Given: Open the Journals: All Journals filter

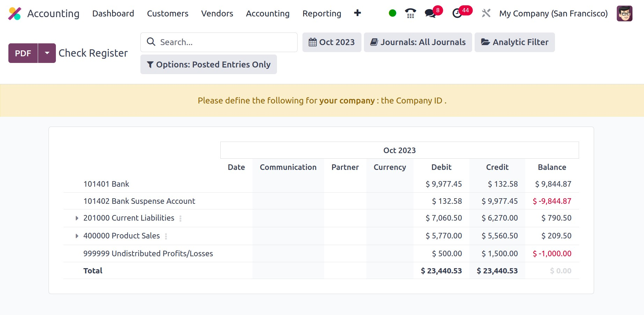Looking at the screenshot, I should coord(418,42).
